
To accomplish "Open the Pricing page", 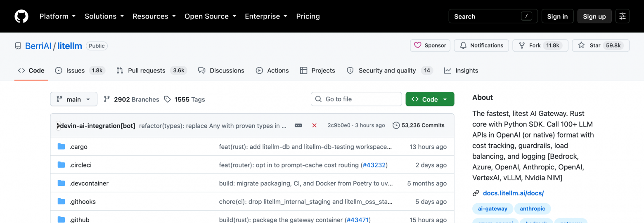I will tap(308, 16).
